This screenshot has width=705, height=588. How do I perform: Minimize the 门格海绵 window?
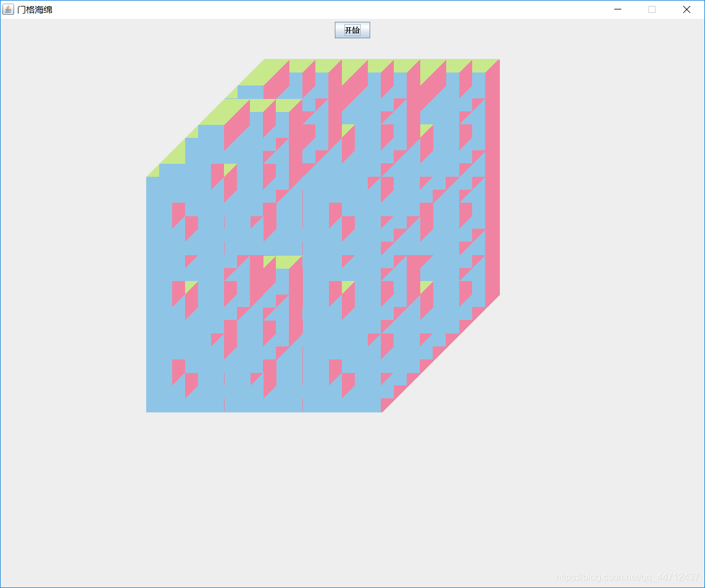click(618, 9)
